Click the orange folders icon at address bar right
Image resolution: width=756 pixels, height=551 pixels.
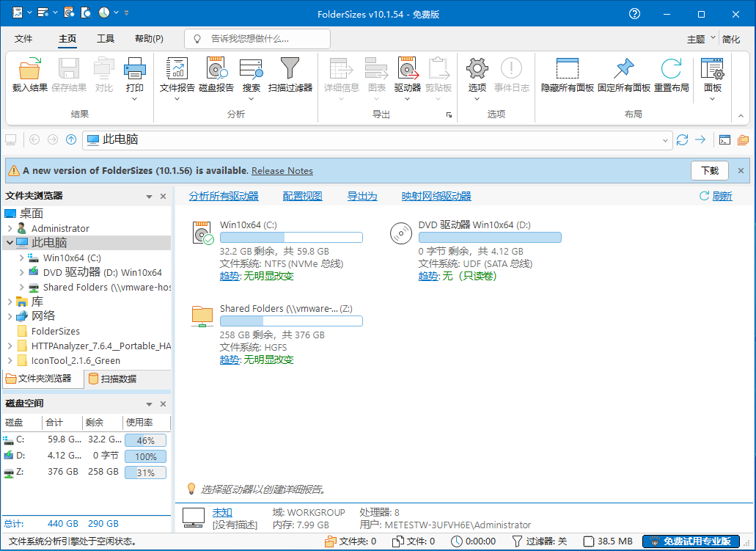point(743,140)
